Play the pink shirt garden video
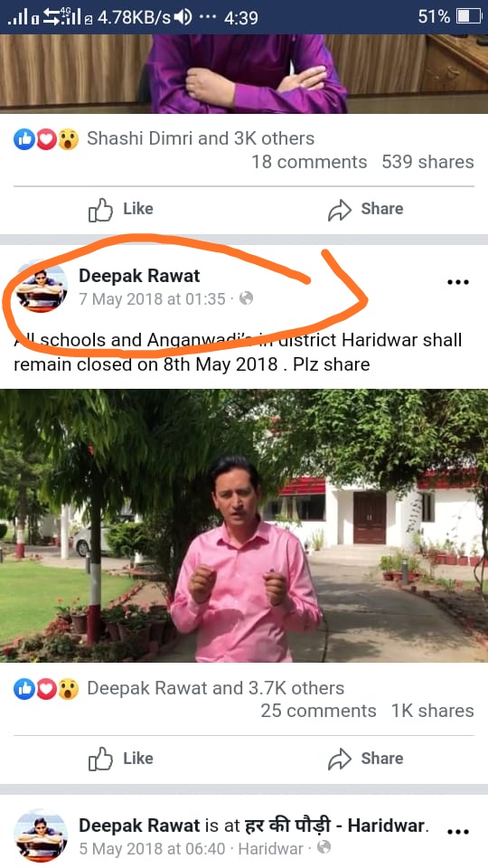 244,526
